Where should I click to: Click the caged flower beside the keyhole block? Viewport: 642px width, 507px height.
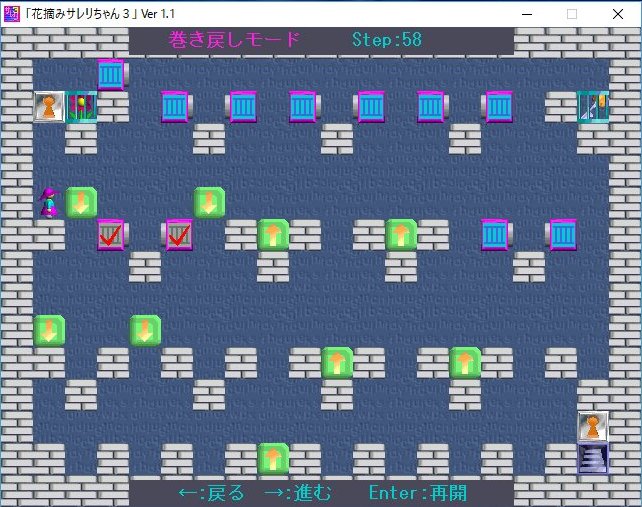click(x=81, y=106)
